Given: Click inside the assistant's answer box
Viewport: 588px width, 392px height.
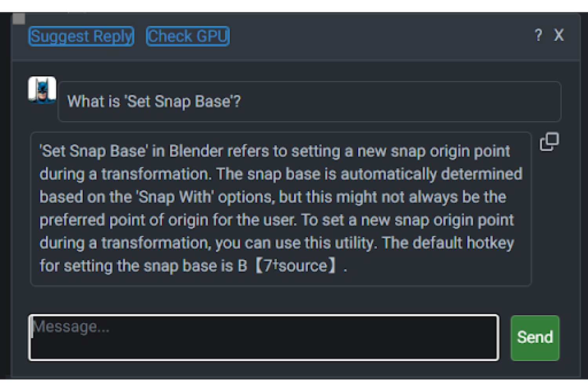Looking at the screenshot, I should point(280,209).
